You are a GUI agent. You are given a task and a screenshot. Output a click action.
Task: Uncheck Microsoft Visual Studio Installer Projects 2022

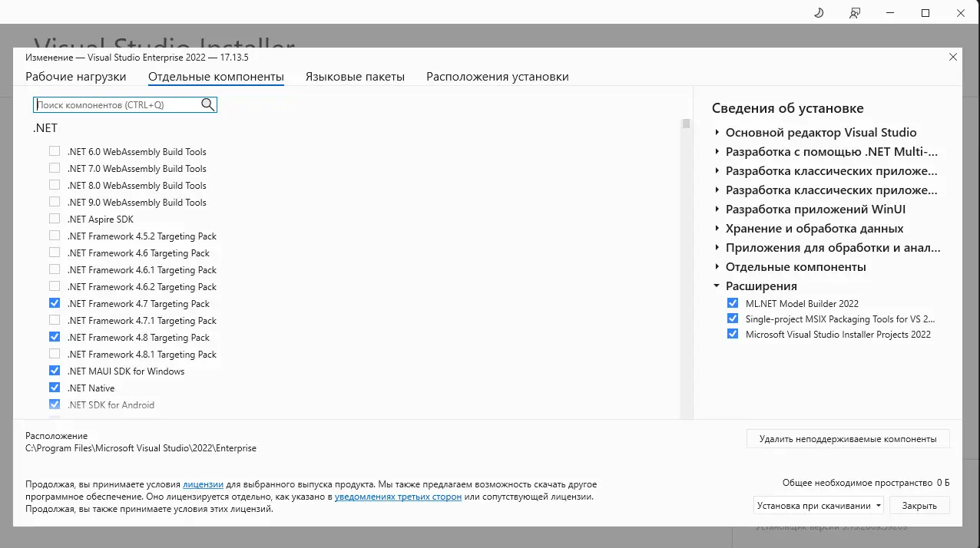click(732, 334)
